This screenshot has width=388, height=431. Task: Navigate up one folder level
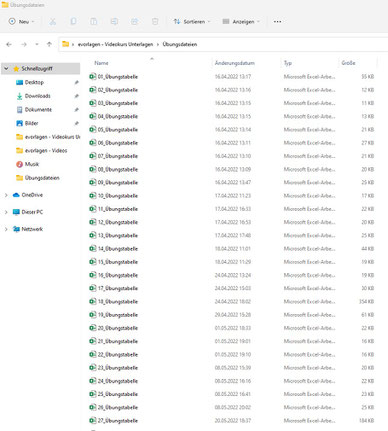click(x=49, y=44)
